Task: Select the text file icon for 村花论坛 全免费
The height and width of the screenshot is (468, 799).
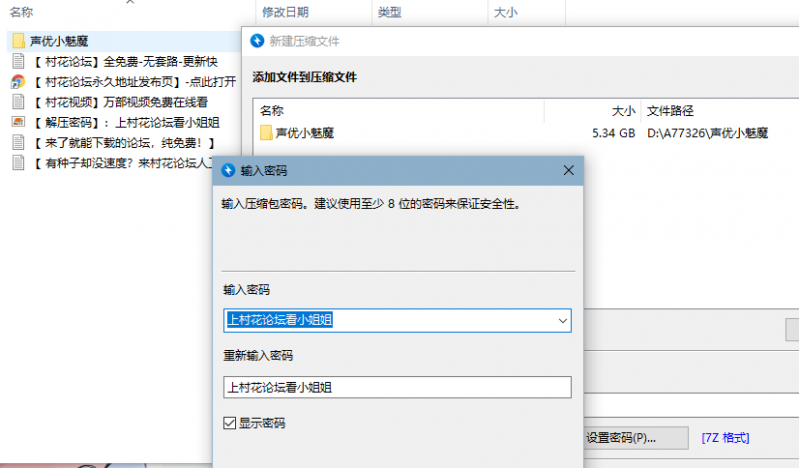Action: pos(18,61)
